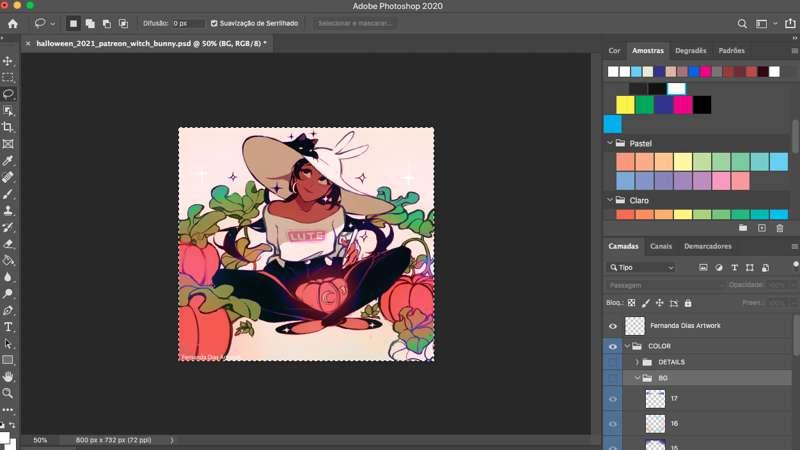Hide the Fernanda Dias Artwork layer

613,326
